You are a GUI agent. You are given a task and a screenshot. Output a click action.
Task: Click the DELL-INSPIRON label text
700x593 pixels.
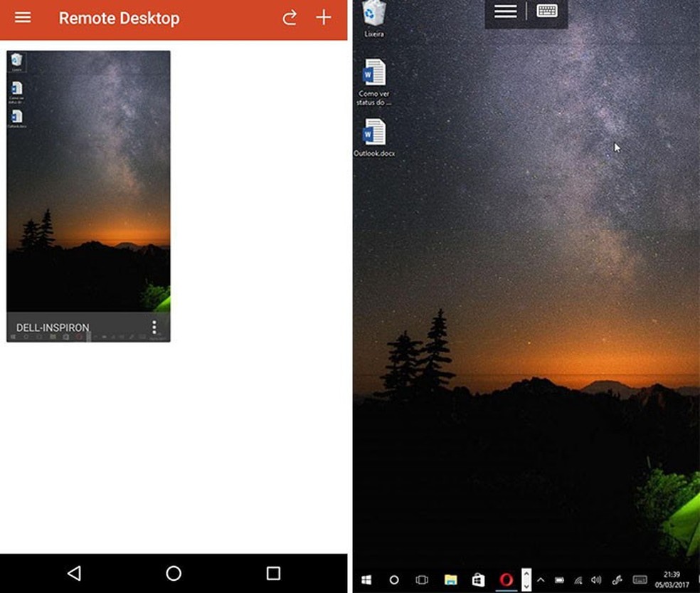click(53, 327)
